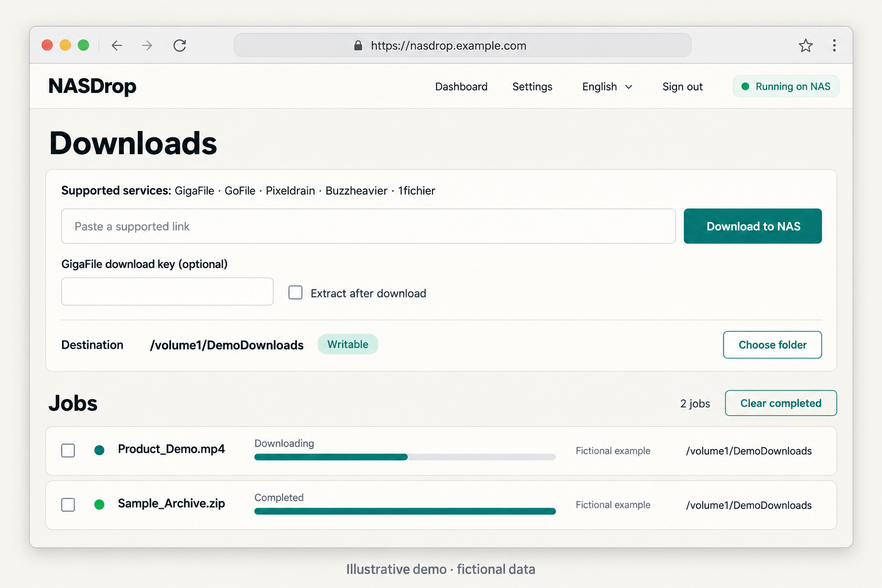The image size is (882, 588).
Task: Click the '2 jobs' count text
Action: (x=695, y=404)
